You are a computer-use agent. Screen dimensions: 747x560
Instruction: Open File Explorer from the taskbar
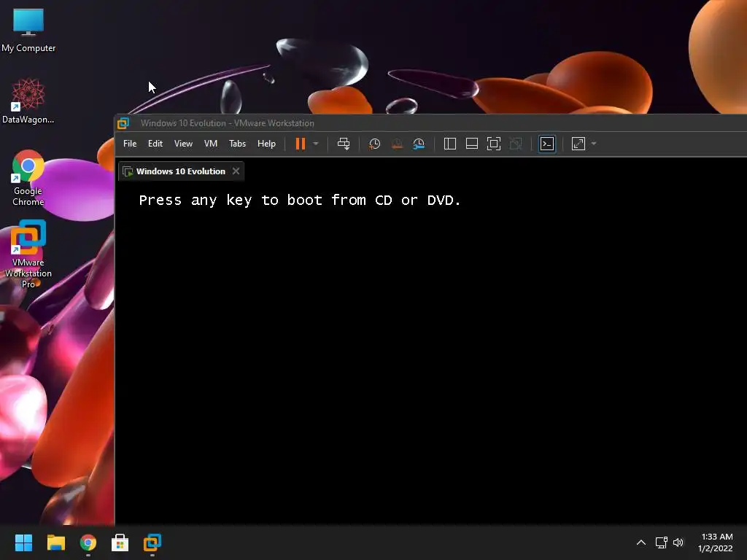pos(55,542)
